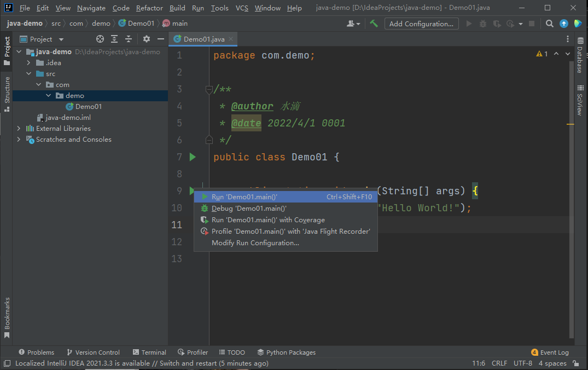Collapse the src folder

tap(29, 73)
